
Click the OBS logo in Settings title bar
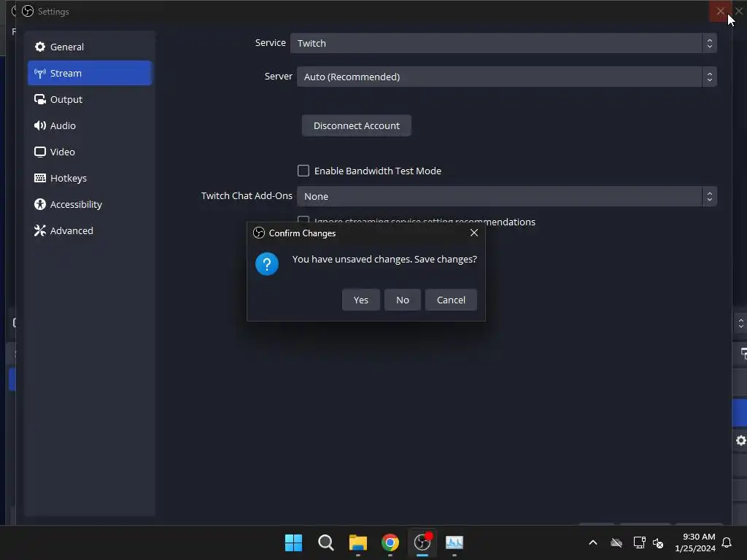tap(28, 11)
